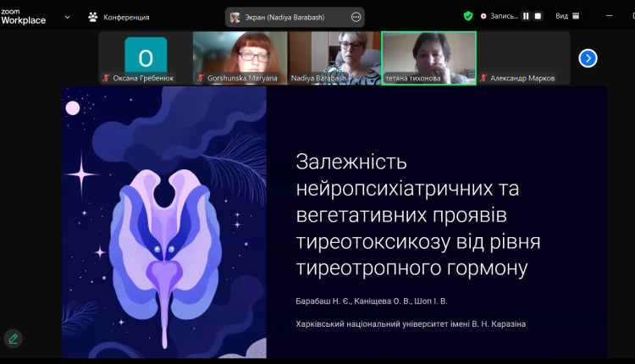The height and width of the screenshot is (364, 635).
Task: Click muted mic icon beside Александр Марков
Action: pyautogui.click(x=484, y=78)
